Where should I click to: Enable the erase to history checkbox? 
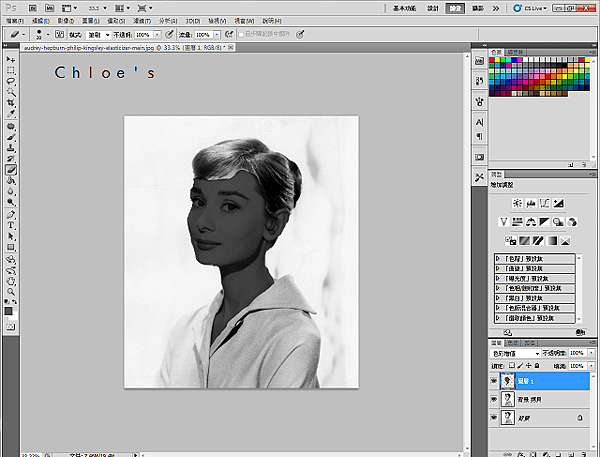(241, 35)
